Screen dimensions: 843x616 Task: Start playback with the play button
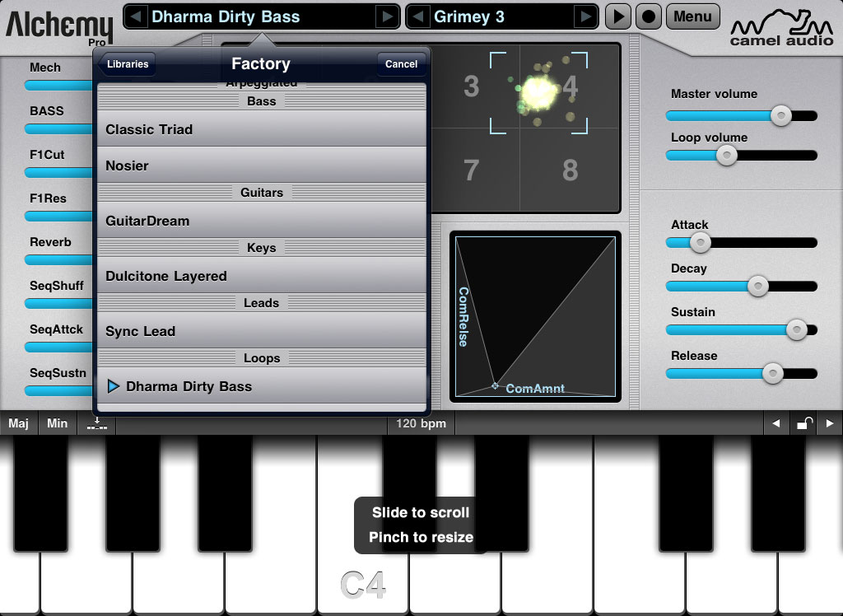click(x=617, y=16)
